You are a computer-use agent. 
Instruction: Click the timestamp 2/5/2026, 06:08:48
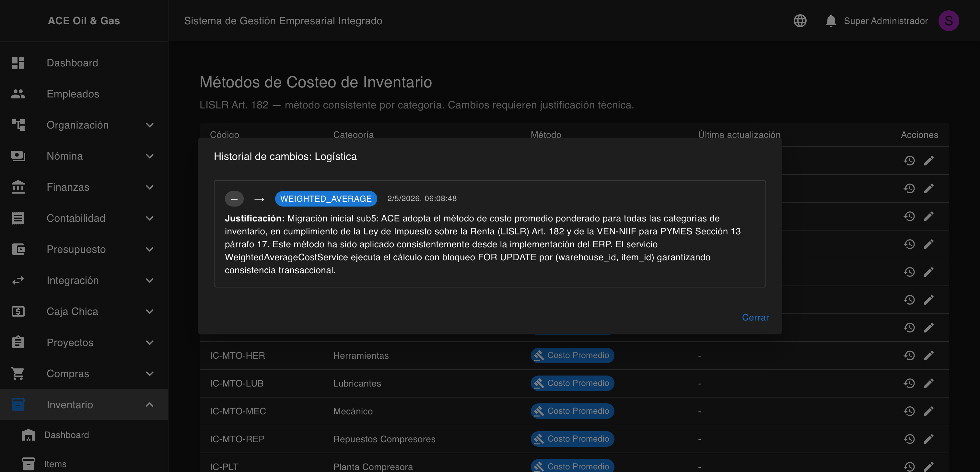tap(422, 198)
